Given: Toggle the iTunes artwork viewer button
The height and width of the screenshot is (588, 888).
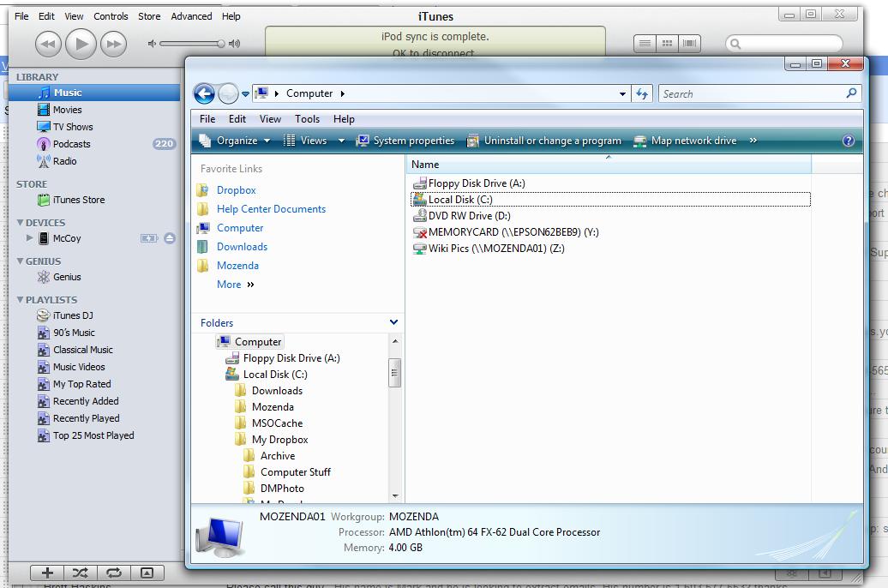Looking at the screenshot, I should [147, 573].
